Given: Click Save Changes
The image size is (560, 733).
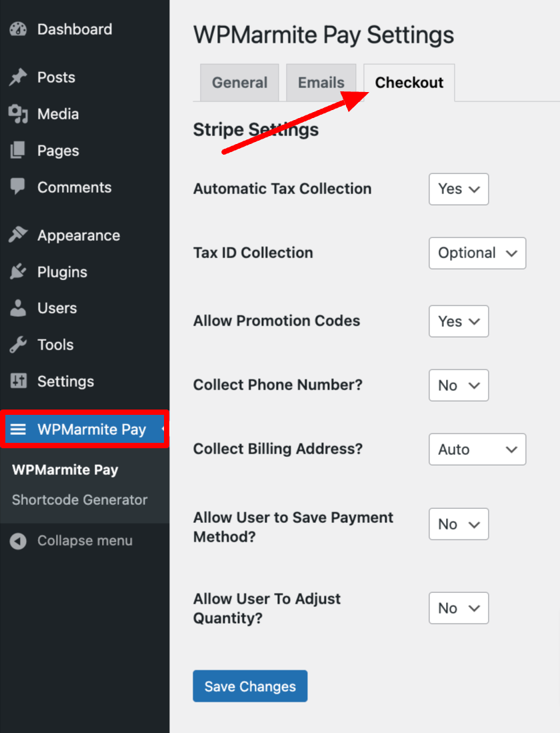Looking at the screenshot, I should (250, 686).
